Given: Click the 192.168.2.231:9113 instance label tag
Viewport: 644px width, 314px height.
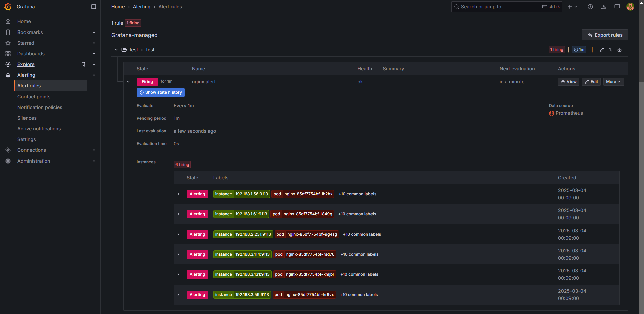Looking at the screenshot, I should click(243, 234).
